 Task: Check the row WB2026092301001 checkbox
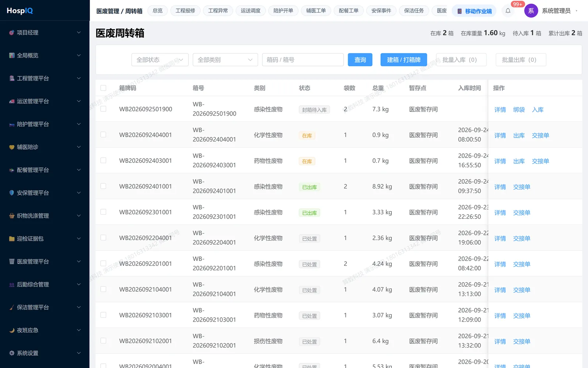click(x=103, y=212)
